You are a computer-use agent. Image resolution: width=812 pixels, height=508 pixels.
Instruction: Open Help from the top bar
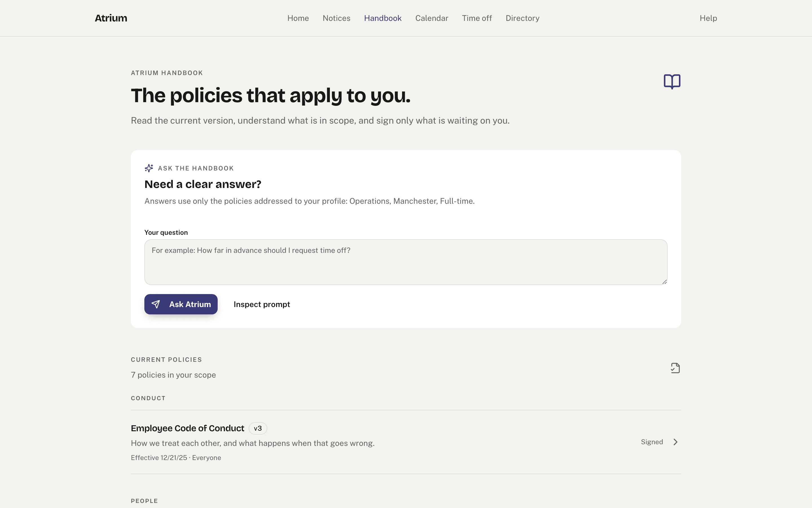(x=708, y=18)
